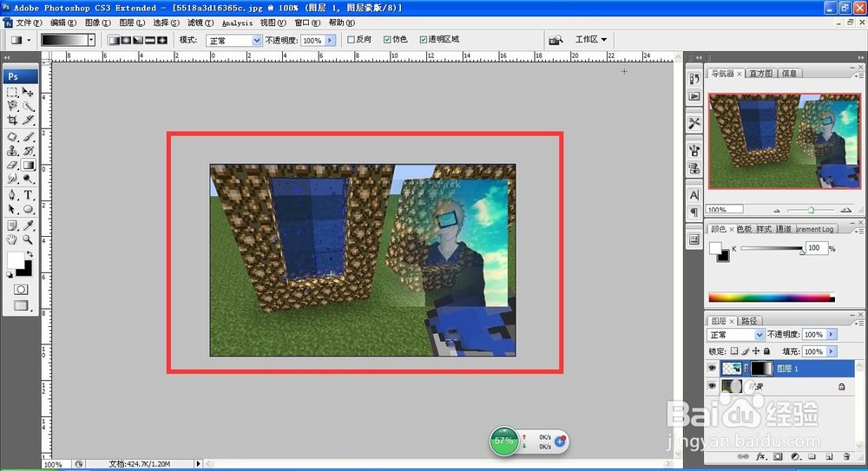Screen dimensions: 868x471
Task: Change screen mode in toolbox
Action: 21,305
